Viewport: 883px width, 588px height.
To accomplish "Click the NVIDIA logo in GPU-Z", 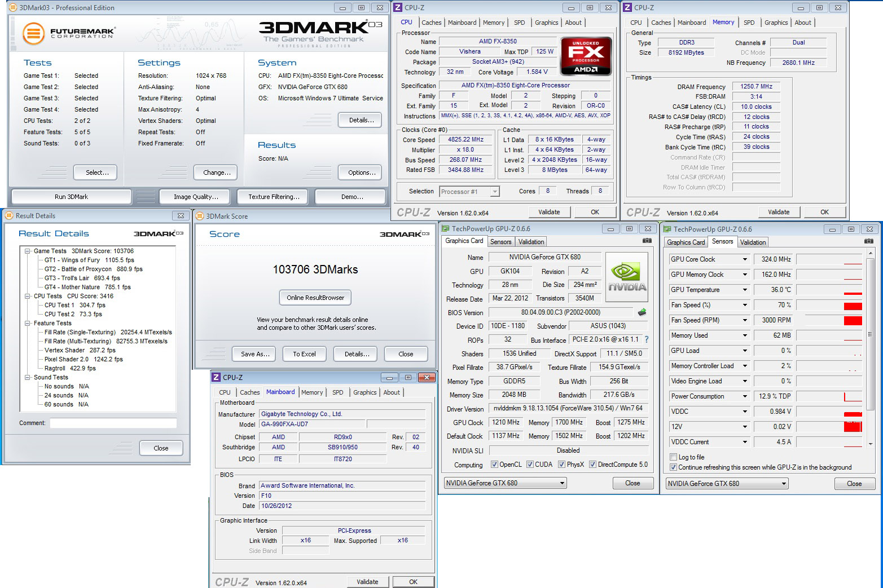I will pyautogui.click(x=626, y=278).
